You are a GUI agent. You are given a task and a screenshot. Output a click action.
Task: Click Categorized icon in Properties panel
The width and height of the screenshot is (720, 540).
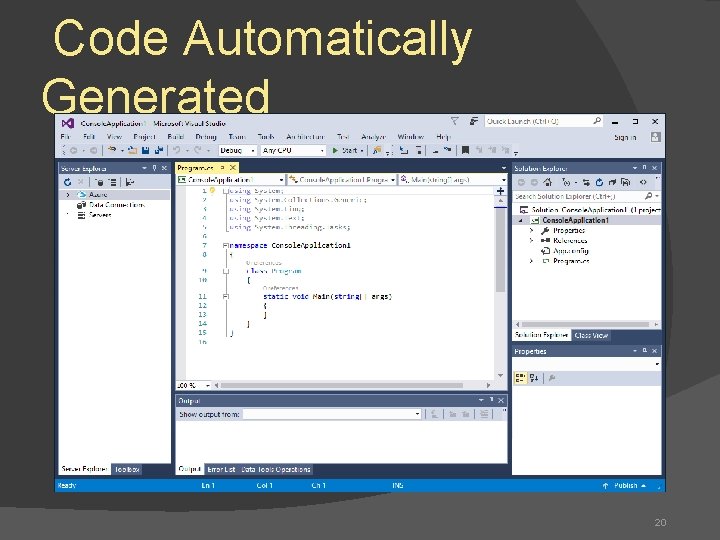tap(520, 378)
